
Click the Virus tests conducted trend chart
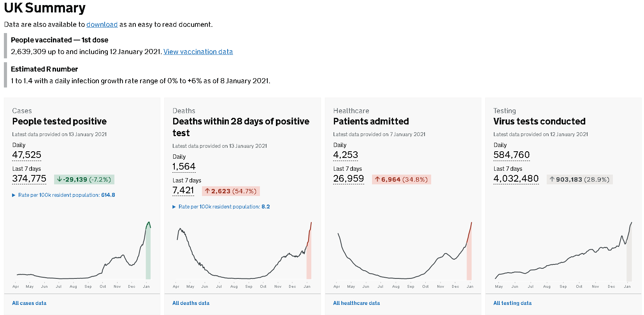563,253
